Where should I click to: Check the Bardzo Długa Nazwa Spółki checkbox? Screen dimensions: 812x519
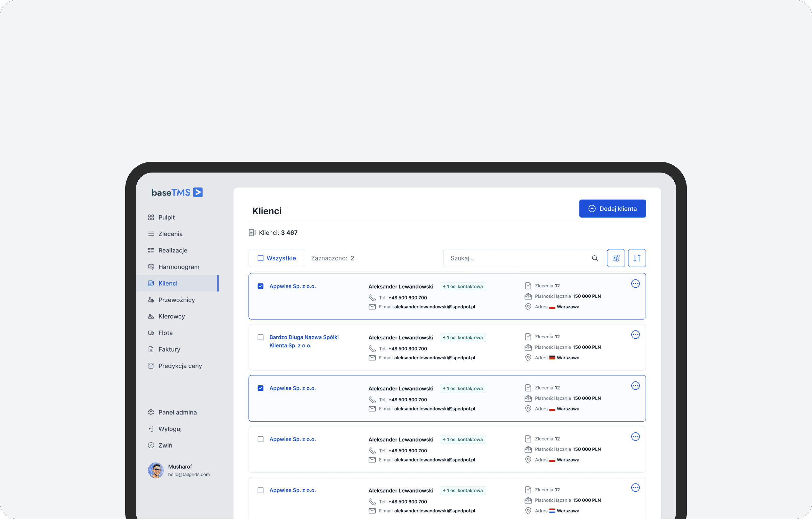click(261, 337)
